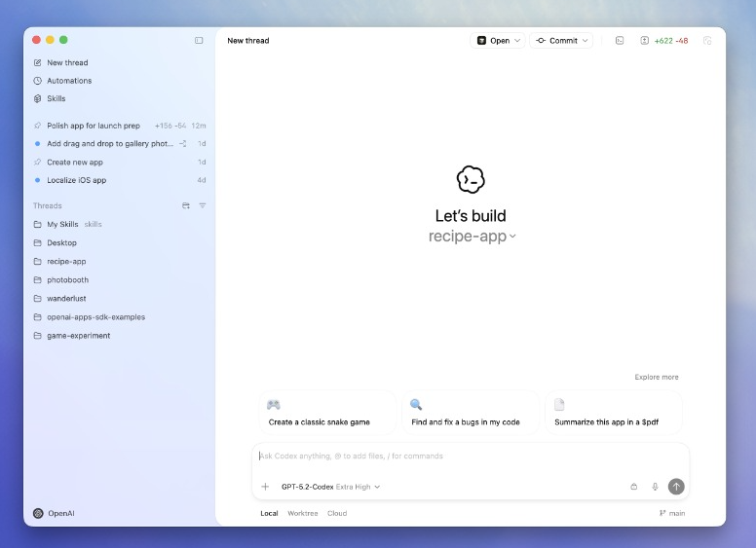Expand the Open dropdown chevron

click(517, 41)
